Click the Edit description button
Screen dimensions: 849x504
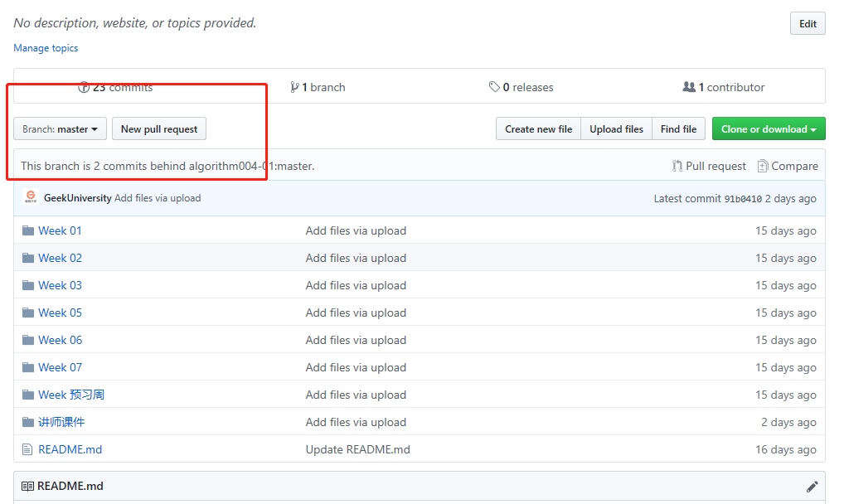click(x=808, y=24)
